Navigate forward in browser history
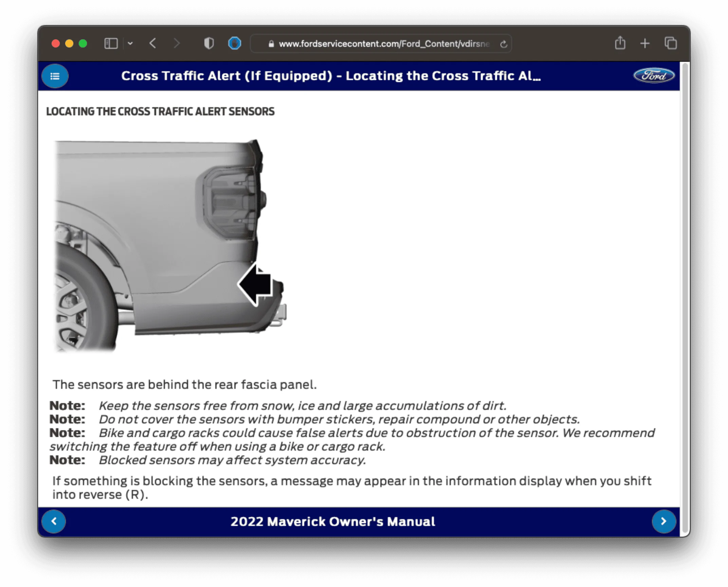This screenshot has height=587, width=728. pyautogui.click(x=176, y=44)
